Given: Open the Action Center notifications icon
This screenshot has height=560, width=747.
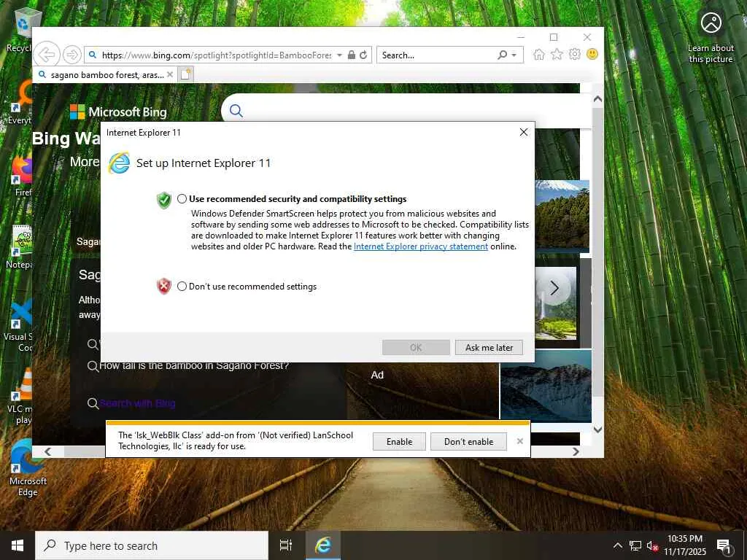Looking at the screenshot, I should pyautogui.click(x=724, y=546).
